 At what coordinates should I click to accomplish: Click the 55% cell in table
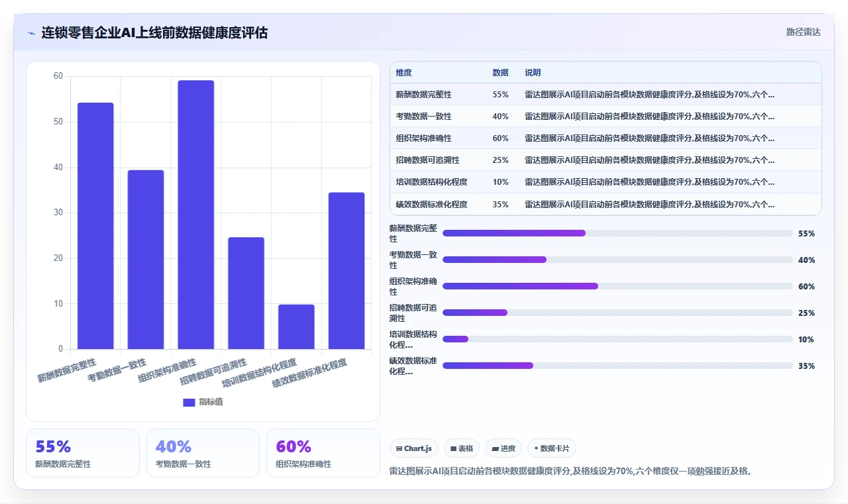click(x=501, y=95)
